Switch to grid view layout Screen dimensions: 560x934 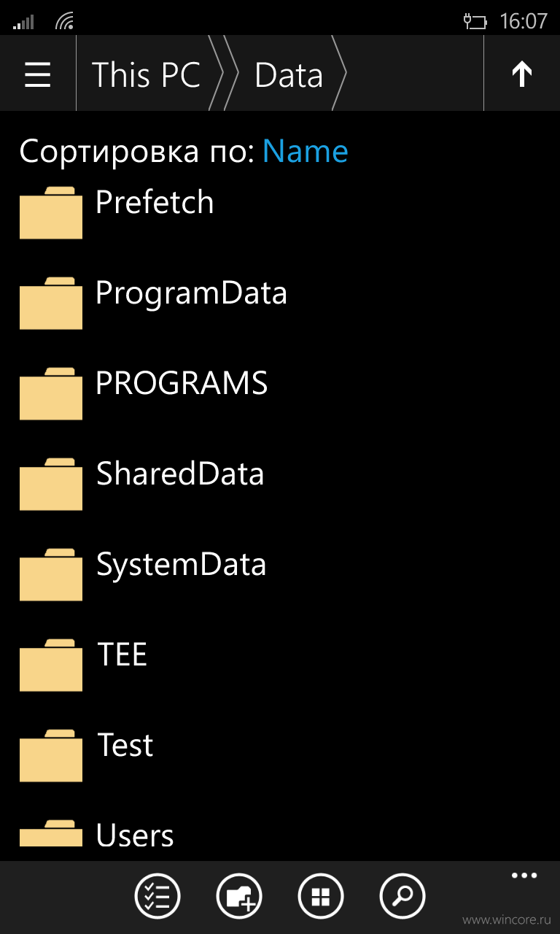coord(321,895)
